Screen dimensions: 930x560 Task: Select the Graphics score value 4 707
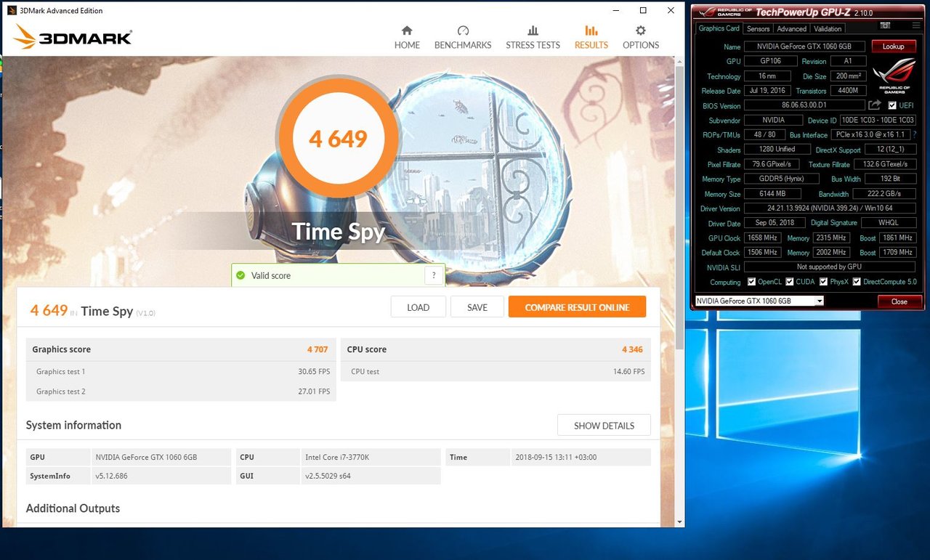(318, 349)
